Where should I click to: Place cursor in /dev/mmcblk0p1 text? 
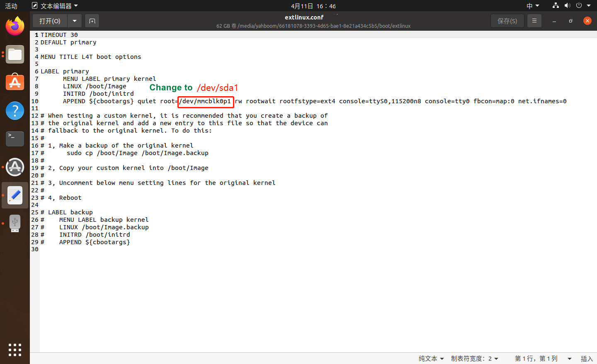(x=206, y=101)
